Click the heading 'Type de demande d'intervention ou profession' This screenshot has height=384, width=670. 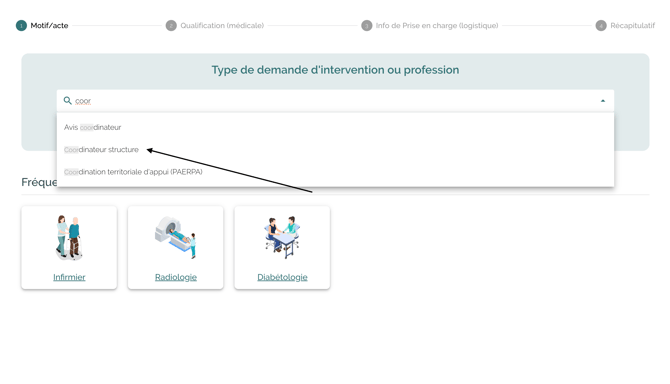coord(335,70)
